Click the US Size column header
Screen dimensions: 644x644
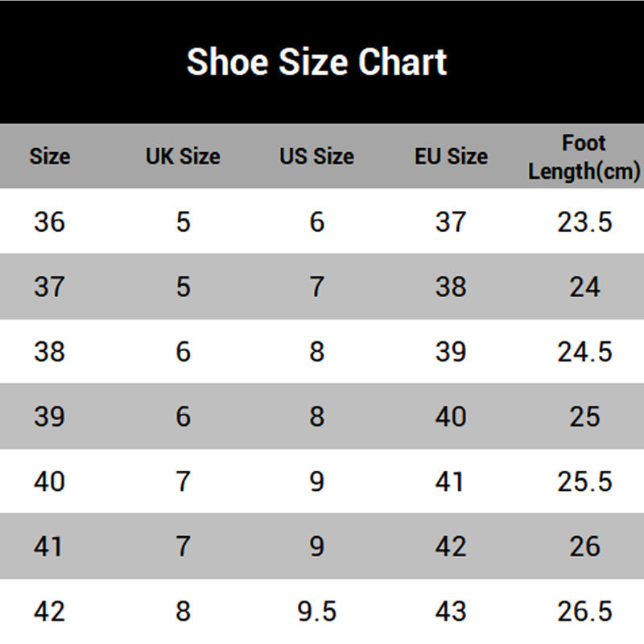(316, 156)
